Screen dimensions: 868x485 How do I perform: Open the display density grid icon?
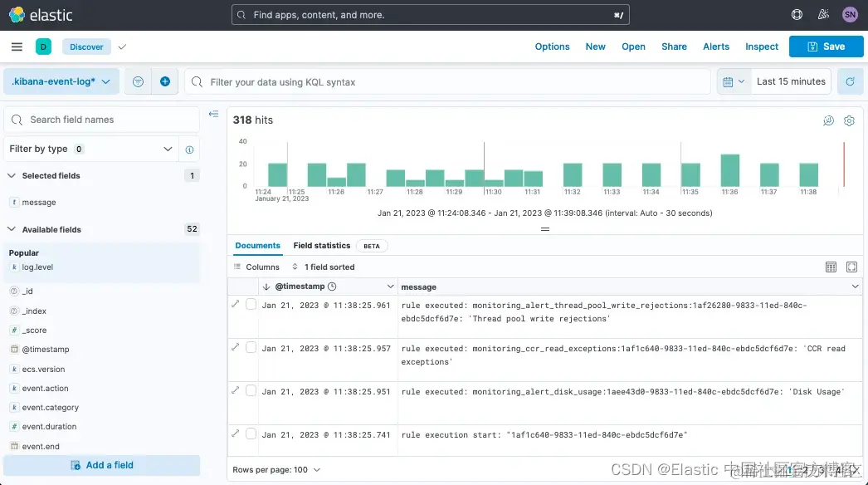click(x=831, y=267)
